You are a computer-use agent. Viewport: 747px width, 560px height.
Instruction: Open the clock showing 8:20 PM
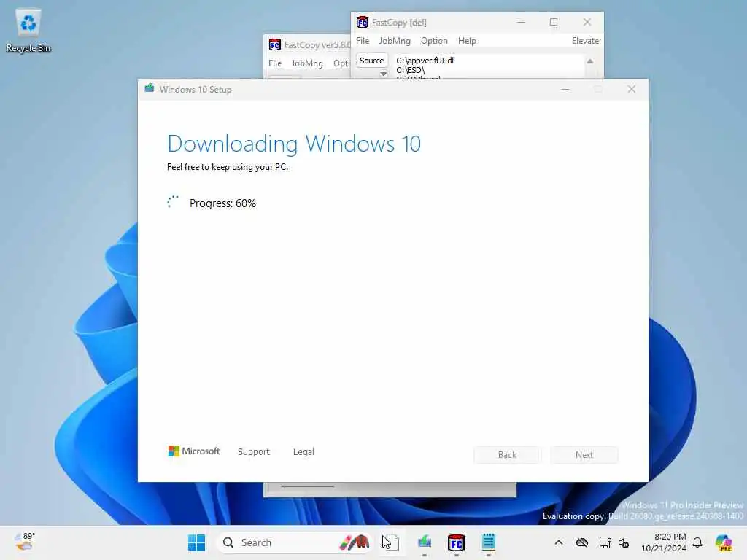664,542
